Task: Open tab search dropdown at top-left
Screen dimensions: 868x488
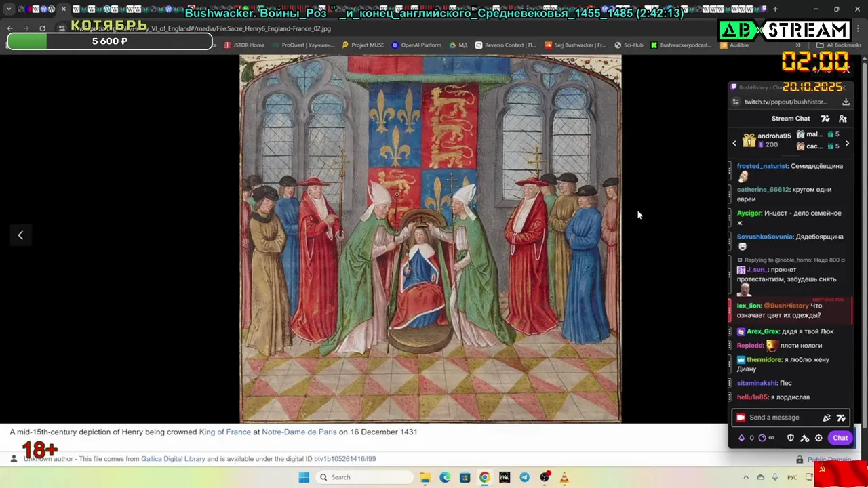Action: click(8, 9)
